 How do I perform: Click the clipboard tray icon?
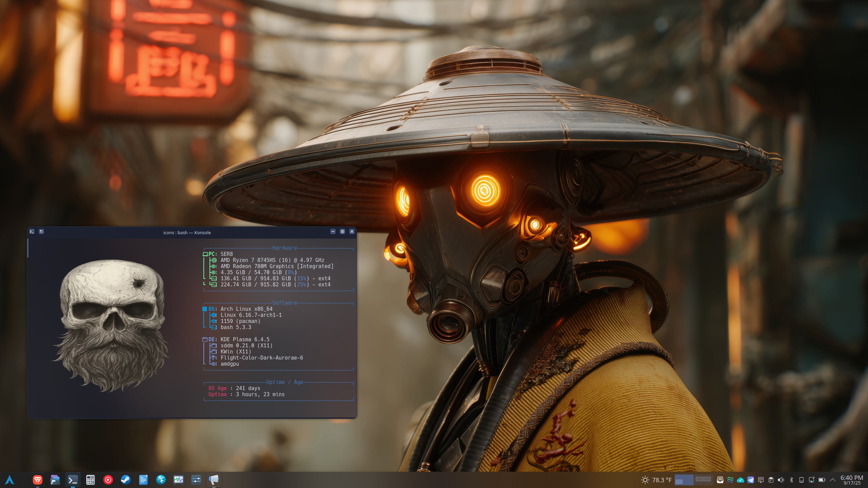click(x=771, y=480)
